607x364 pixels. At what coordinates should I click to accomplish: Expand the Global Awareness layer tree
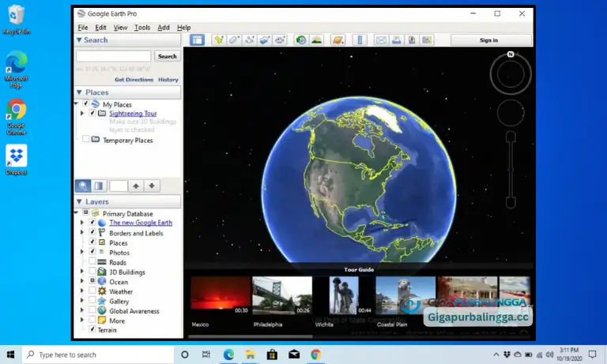pos(81,310)
